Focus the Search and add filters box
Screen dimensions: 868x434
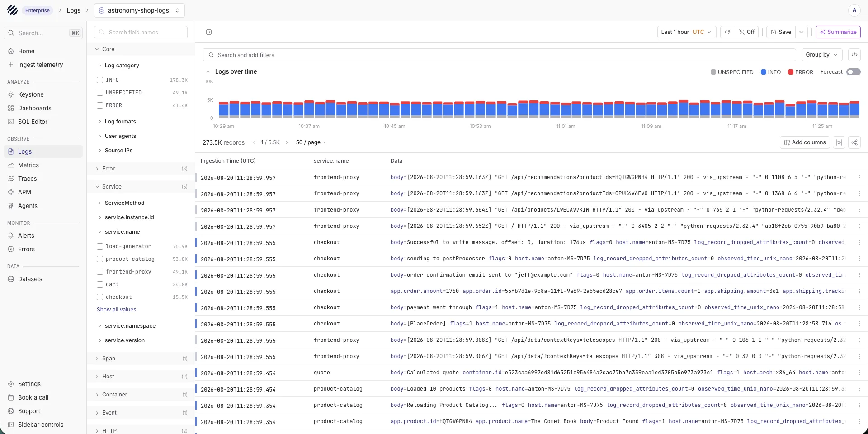click(499, 55)
